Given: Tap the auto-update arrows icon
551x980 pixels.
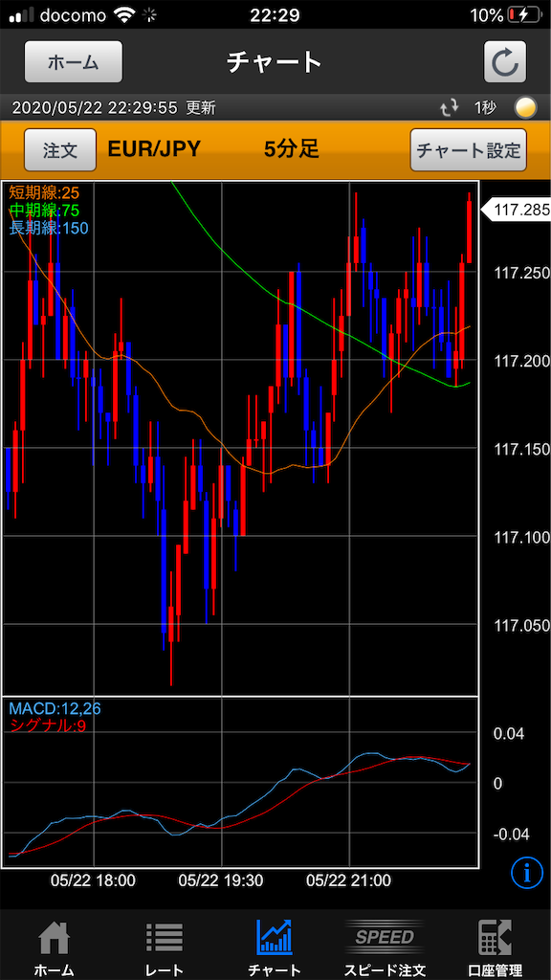Looking at the screenshot, I should click(450, 108).
